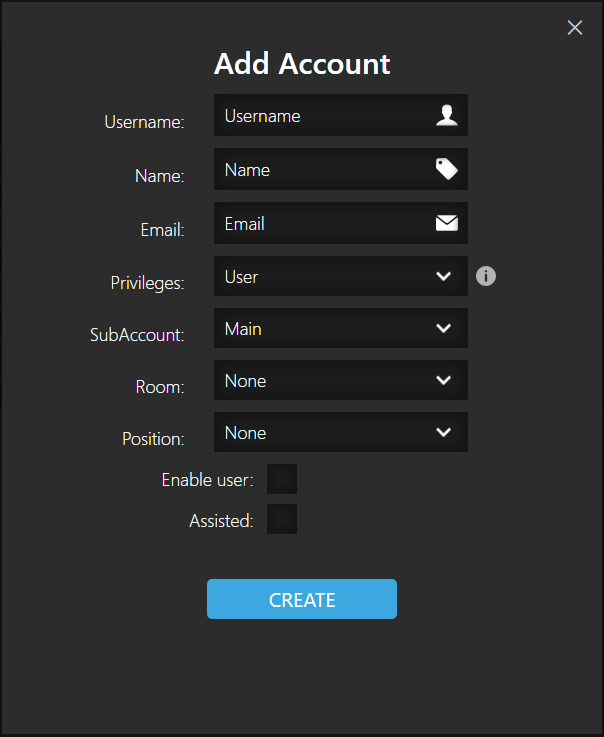Click the 'Privileges:' label
This screenshot has height=737, width=604.
click(147, 283)
